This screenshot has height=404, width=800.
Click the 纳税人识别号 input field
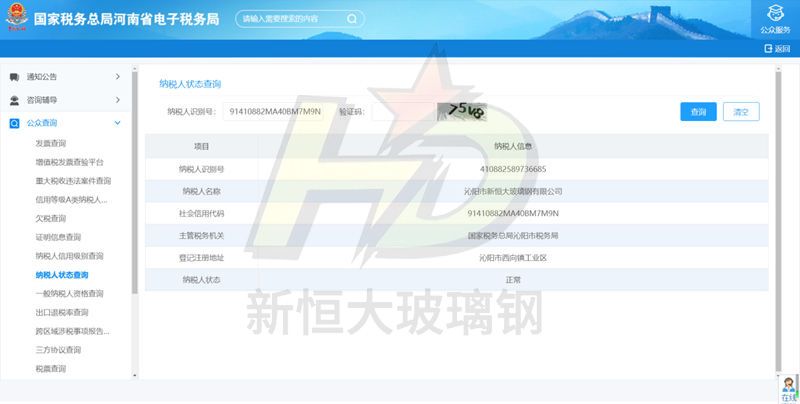276,112
